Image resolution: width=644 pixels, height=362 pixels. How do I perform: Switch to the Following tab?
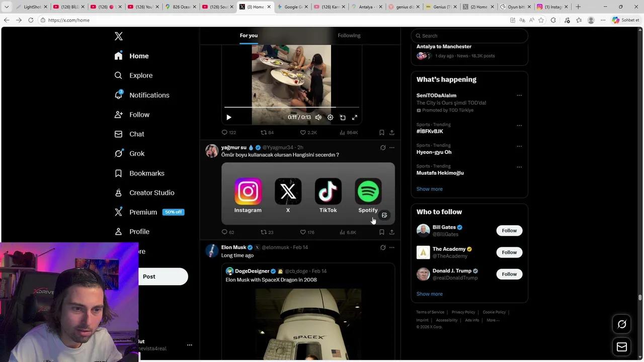click(349, 36)
